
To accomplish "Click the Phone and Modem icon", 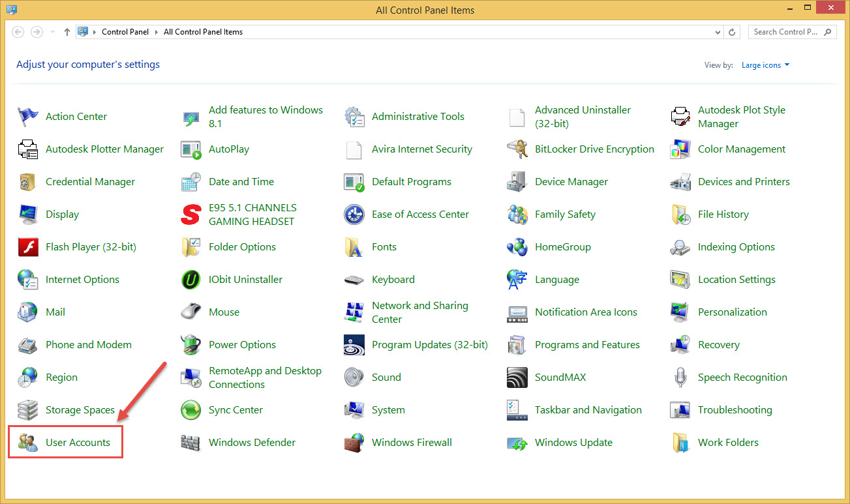I will (28, 345).
